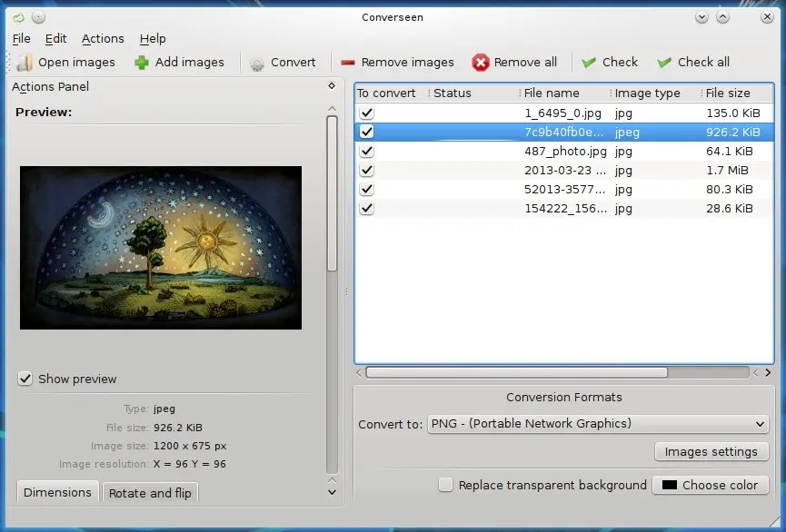Switch to the Rotate and flip tab

(x=150, y=493)
